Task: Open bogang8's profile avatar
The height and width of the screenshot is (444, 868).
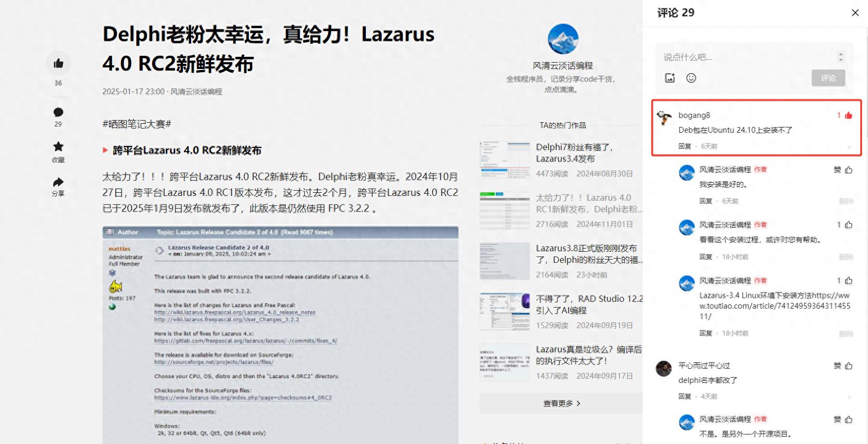Action: click(x=664, y=118)
